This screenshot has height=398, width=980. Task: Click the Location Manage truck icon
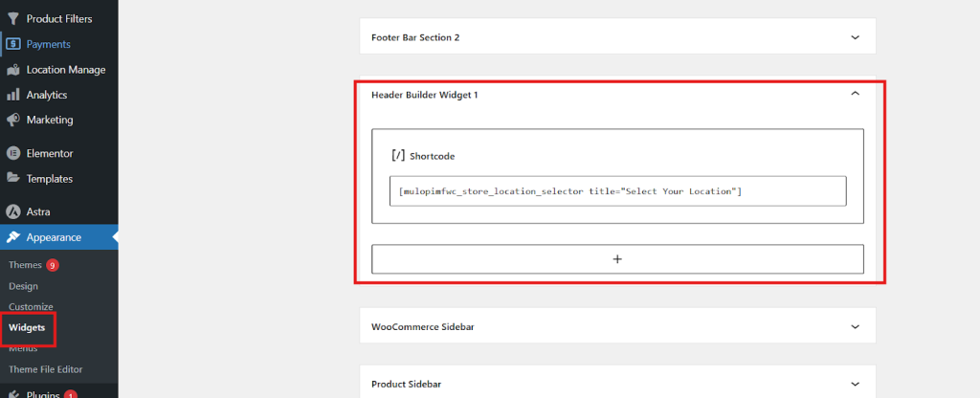tap(13, 70)
